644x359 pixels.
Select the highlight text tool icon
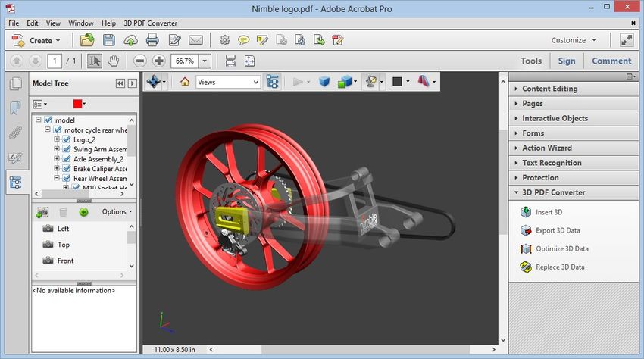click(x=262, y=40)
